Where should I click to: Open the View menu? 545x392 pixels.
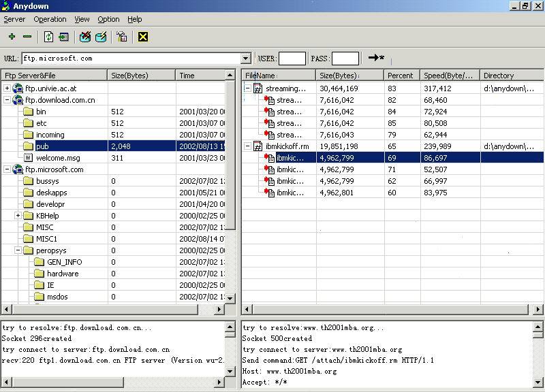(82, 20)
